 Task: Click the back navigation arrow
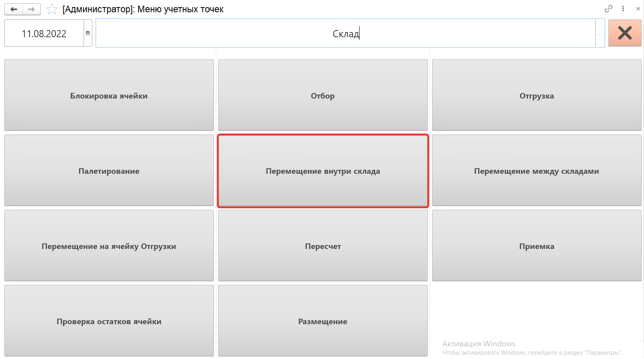click(x=13, y=9)
